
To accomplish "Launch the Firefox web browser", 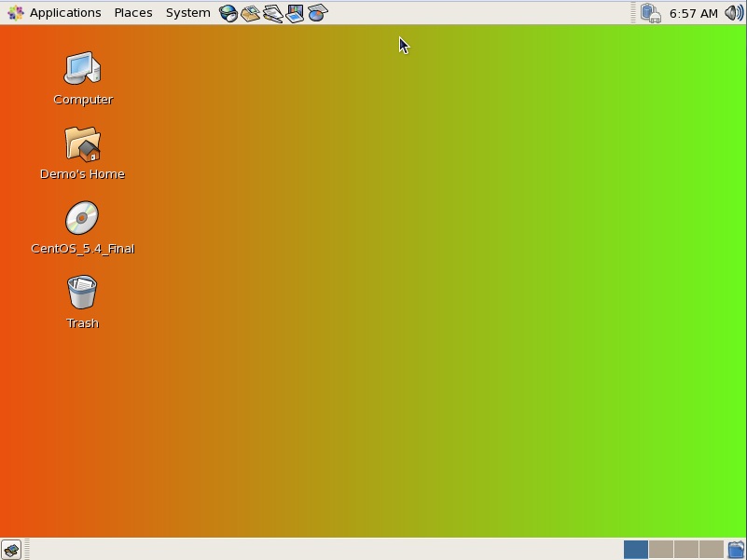I will pos(228,12).
